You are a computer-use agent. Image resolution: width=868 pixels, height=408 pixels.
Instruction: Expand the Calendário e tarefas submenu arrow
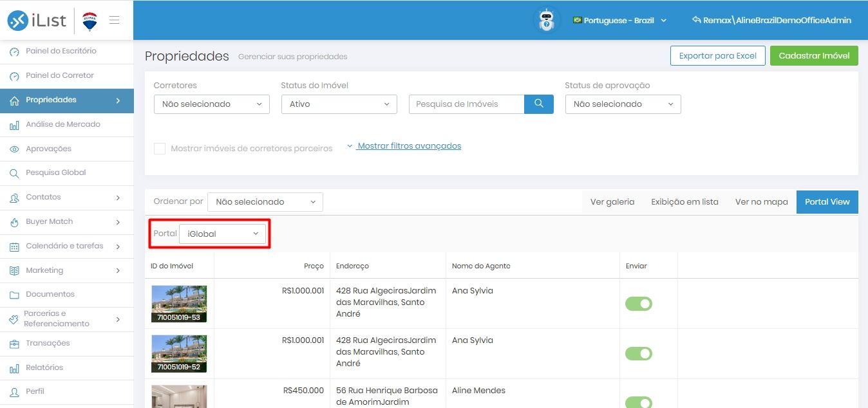tap(118, 246)
